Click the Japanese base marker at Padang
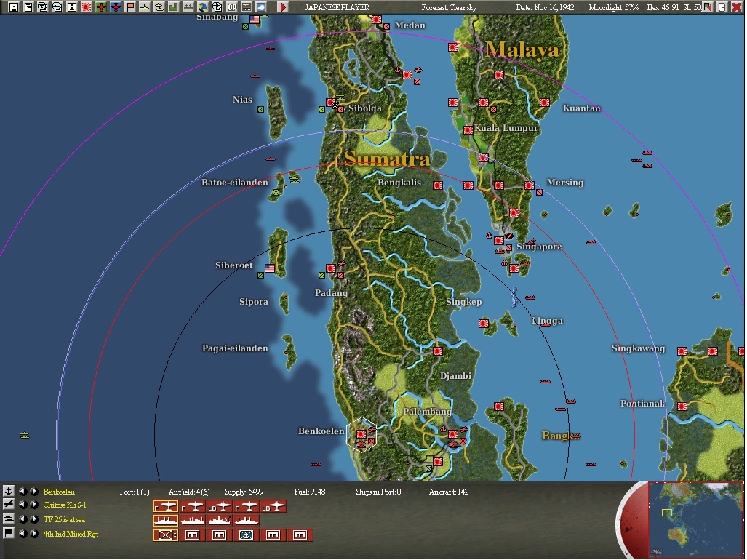Image resolution: width=747 pixels, height=560 pixels. point(331,268)
